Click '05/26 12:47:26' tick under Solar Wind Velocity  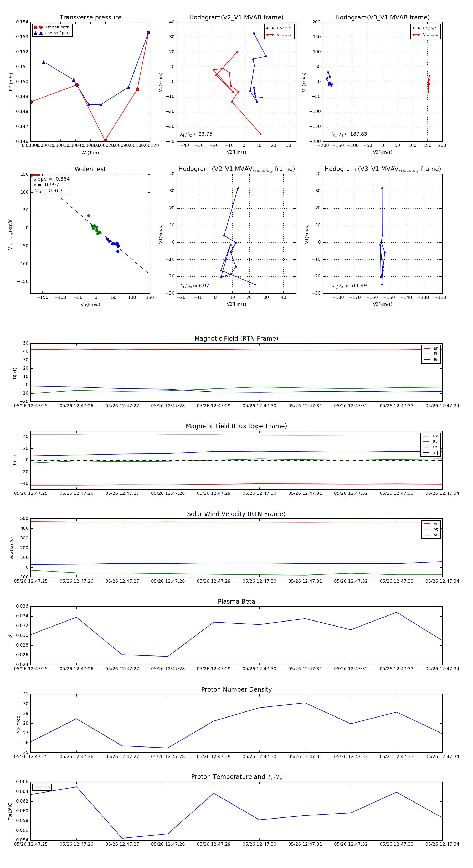(x=76, y=581)
